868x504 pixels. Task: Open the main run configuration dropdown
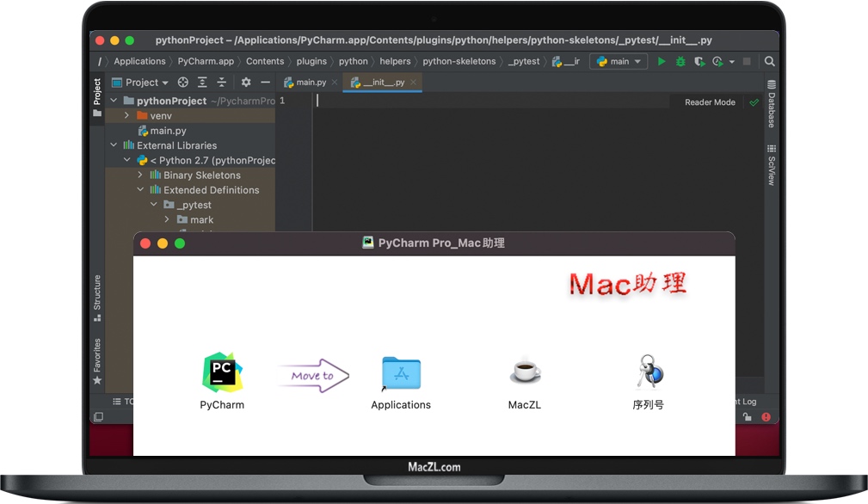pos(618,61)
